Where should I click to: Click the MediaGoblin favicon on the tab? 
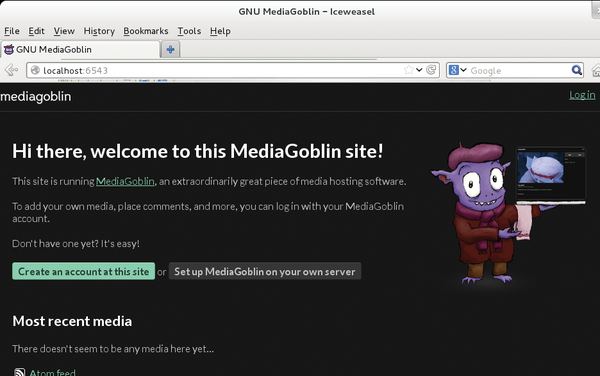pyautogui.click(x=9, y=49)
